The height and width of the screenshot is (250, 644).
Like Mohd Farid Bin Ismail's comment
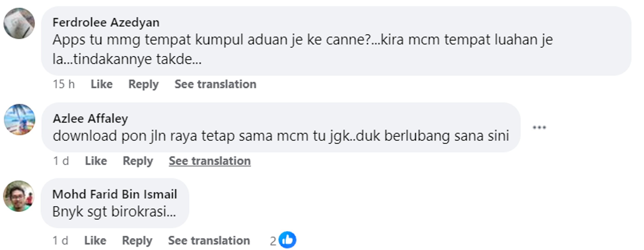[95, 240]
